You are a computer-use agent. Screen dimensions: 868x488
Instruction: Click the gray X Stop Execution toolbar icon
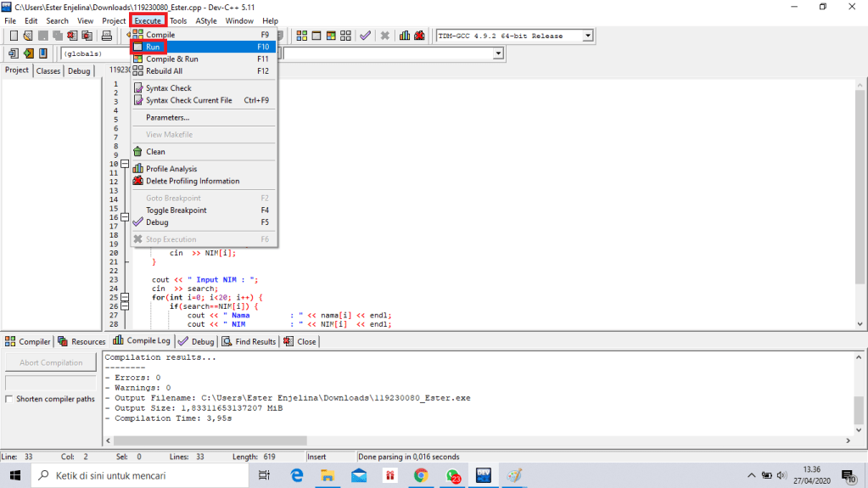tap(384, 36)
